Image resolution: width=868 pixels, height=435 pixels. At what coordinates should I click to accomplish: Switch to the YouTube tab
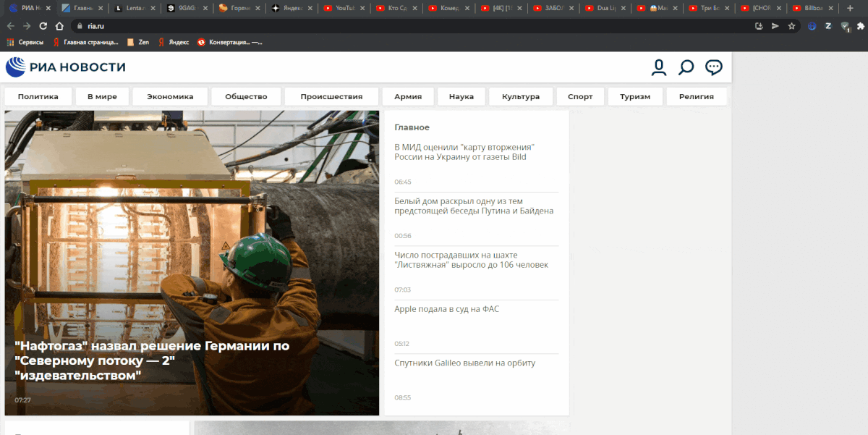click(344, 8)
